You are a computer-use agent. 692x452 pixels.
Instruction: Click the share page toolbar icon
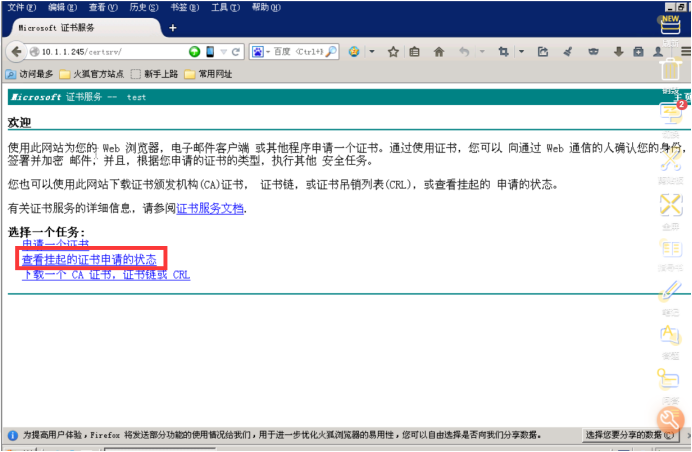coord(543,52)
